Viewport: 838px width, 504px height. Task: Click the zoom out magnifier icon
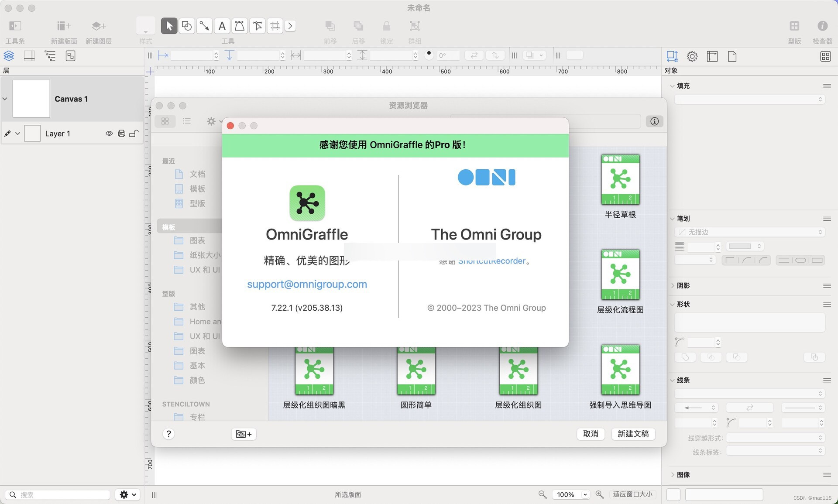542,494
